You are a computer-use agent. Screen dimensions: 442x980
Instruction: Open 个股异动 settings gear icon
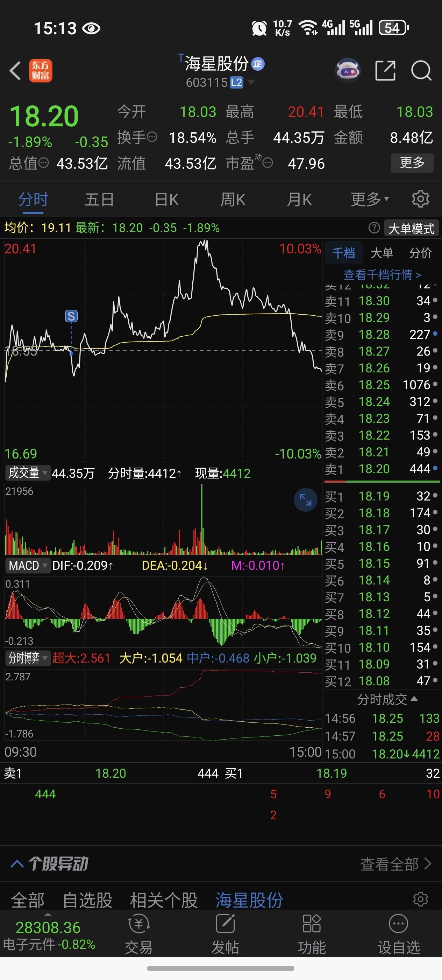click(x=420, y=899)
